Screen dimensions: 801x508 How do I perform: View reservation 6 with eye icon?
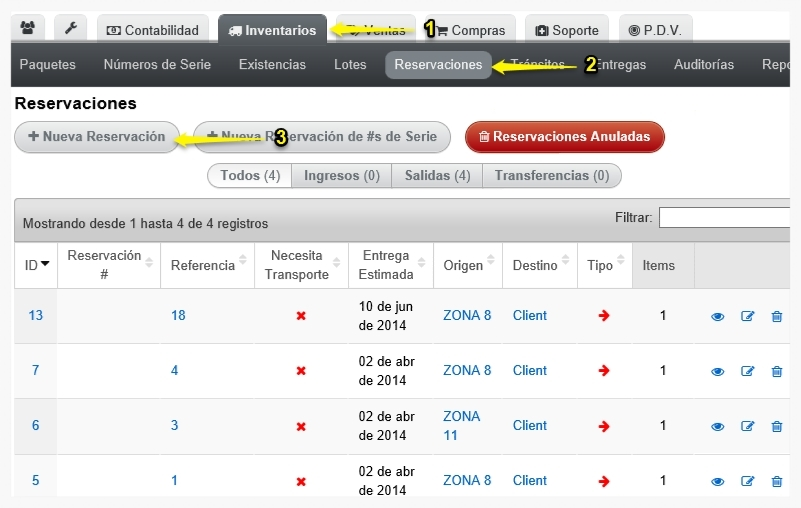[717, 427]
